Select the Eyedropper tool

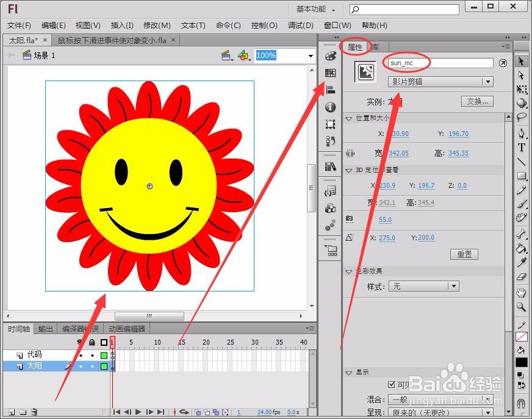click(x=522, y=262)
